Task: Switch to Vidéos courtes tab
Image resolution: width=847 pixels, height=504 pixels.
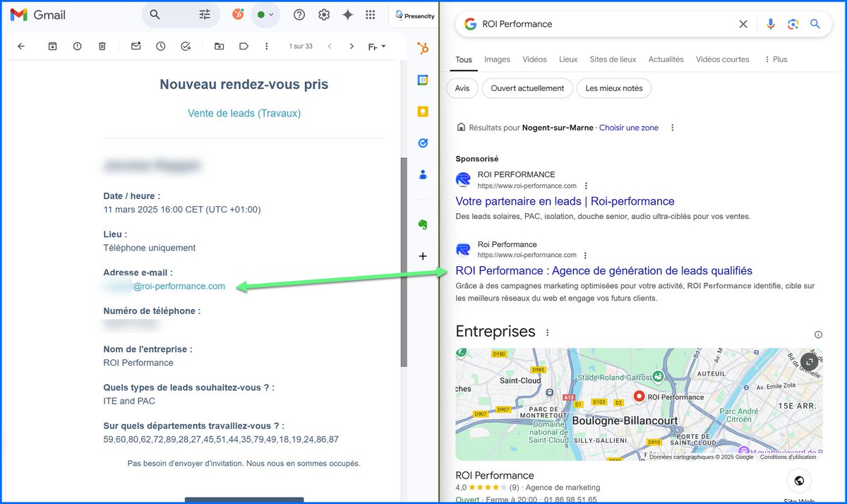Action: tap(722, 60)
